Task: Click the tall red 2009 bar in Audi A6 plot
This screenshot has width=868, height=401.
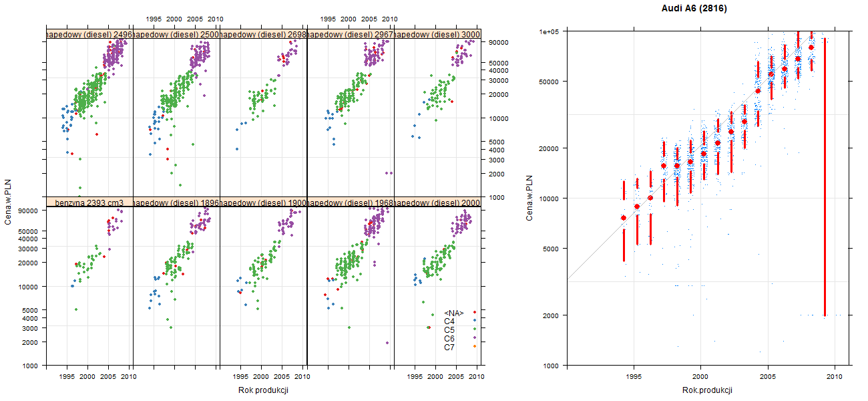Action: (x=825, y=177)
